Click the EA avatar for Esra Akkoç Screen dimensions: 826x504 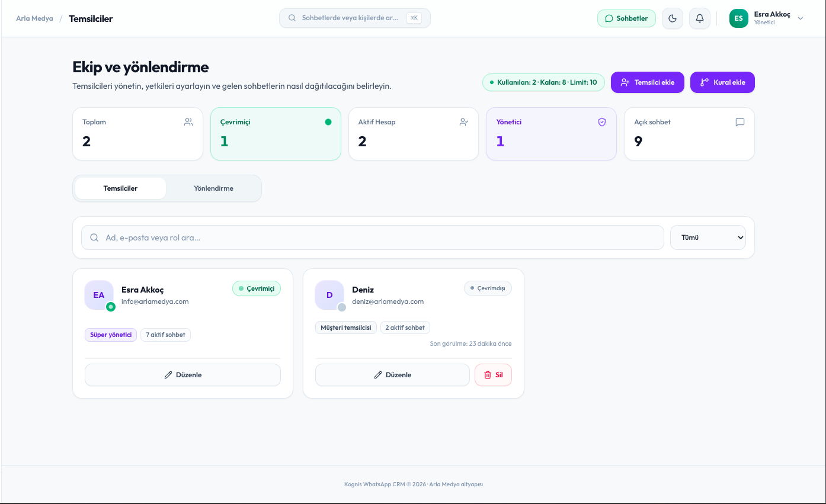pyautogui.click(x=99, y=295)
